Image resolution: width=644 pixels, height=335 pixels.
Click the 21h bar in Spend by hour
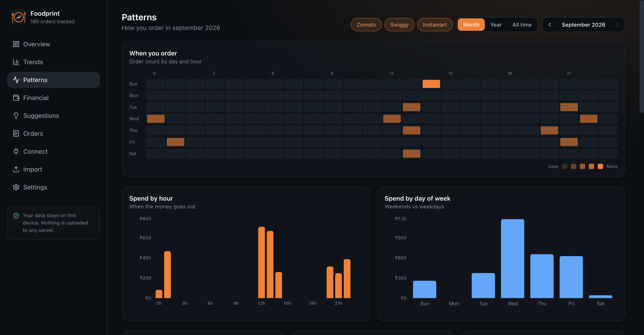pos(338,286)
